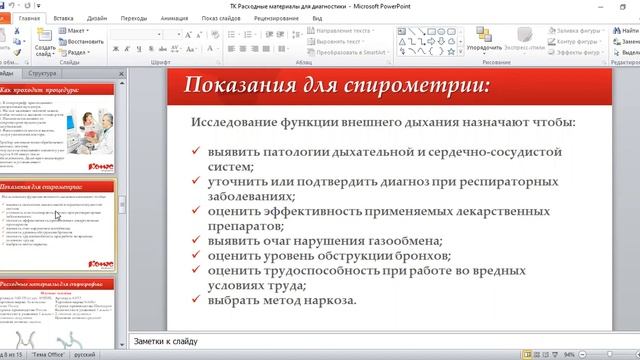Increase font size with large A icon
Viewport: 640px width, 360px height.
[x=188, y=35]
